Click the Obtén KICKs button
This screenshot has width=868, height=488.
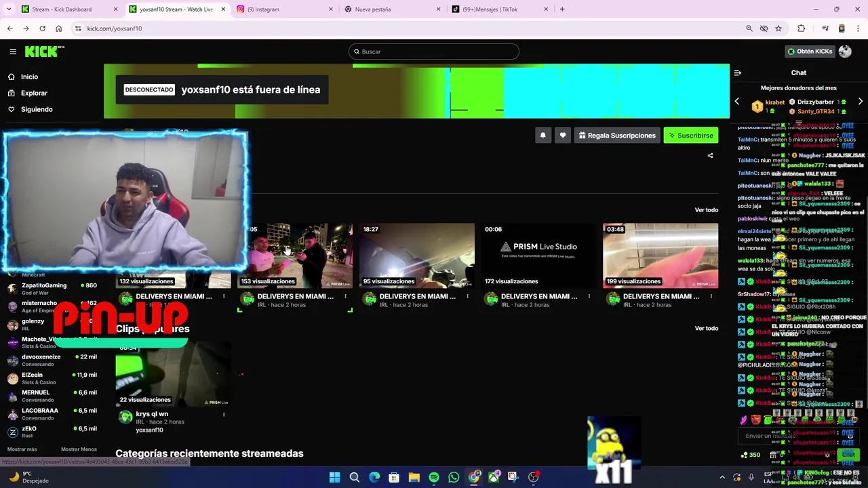(x=810, y=52)
